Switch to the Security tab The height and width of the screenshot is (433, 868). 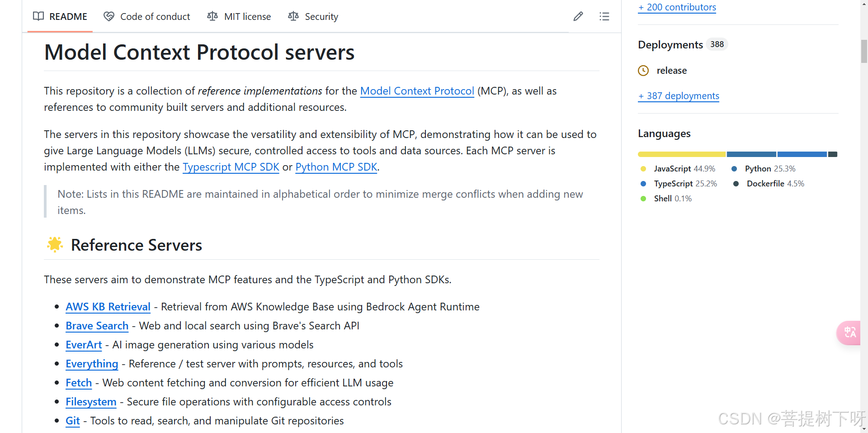[321, 17]
